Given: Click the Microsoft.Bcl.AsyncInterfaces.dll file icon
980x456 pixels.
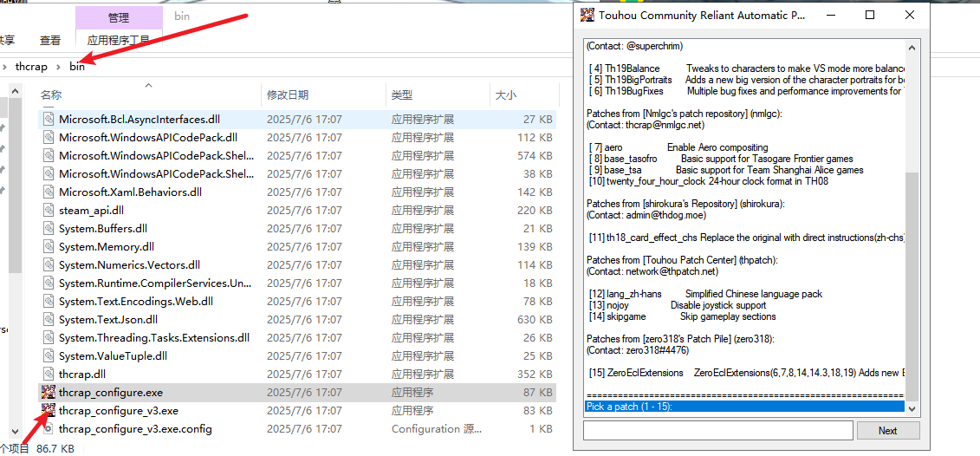Looking at the screenshot, I should pyautogui.click(x=49, y=119).
